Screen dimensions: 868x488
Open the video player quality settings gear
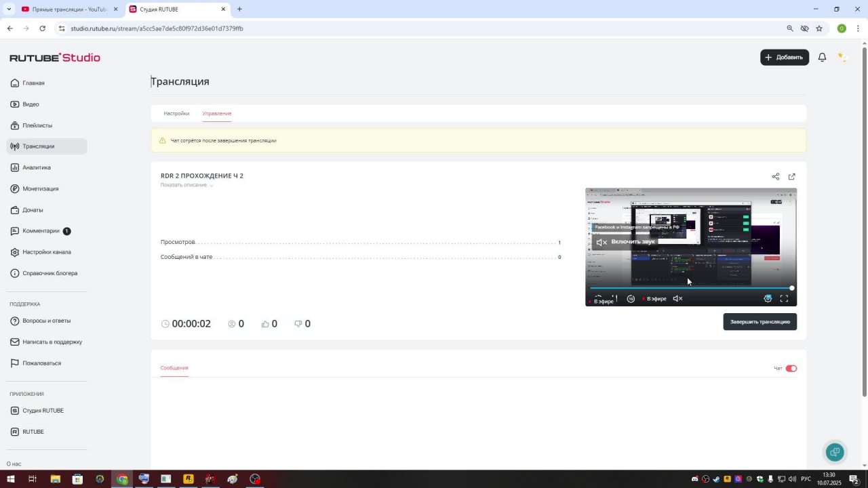768,298
